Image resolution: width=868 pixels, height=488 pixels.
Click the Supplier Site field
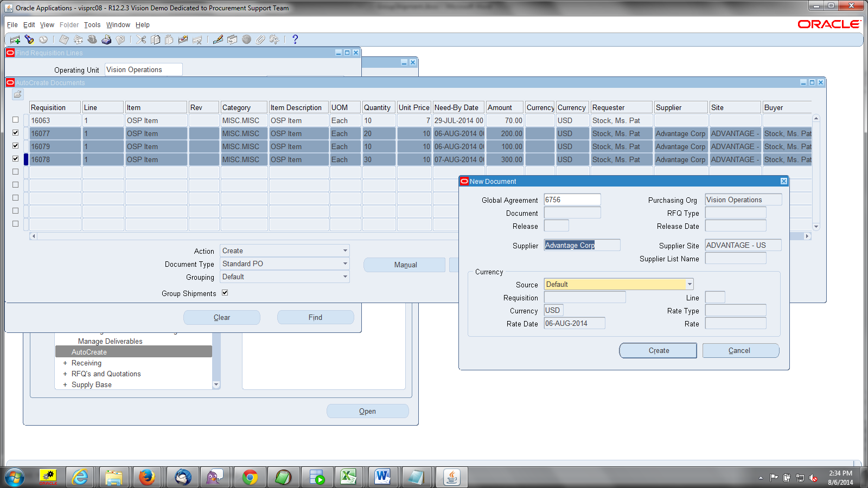click(x=743, y=245)
